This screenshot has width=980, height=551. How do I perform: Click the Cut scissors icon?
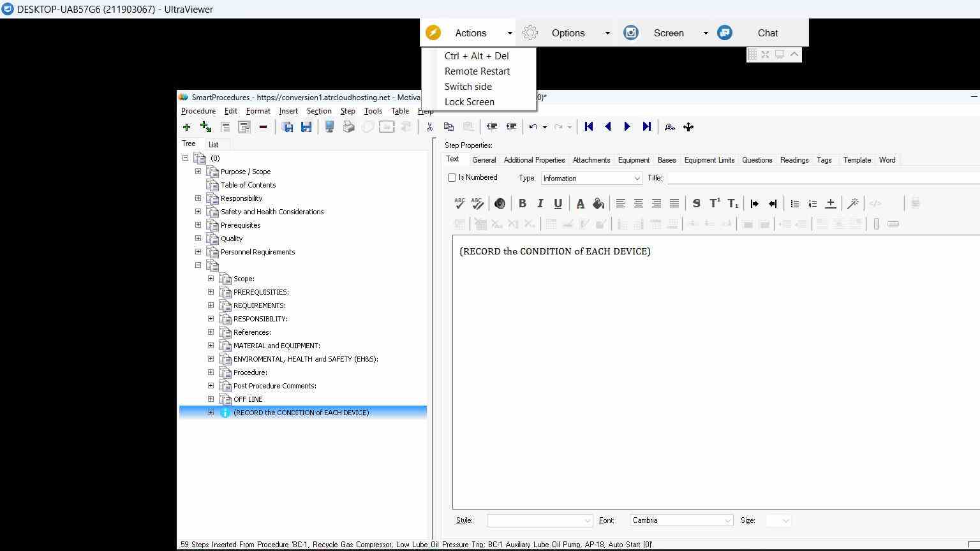pos(429,127)
